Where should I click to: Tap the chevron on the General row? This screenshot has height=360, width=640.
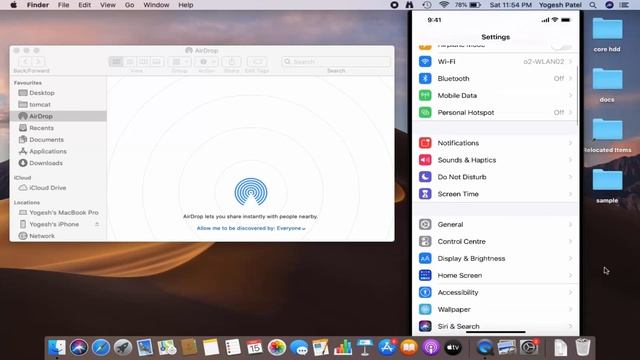coord(570,224)
